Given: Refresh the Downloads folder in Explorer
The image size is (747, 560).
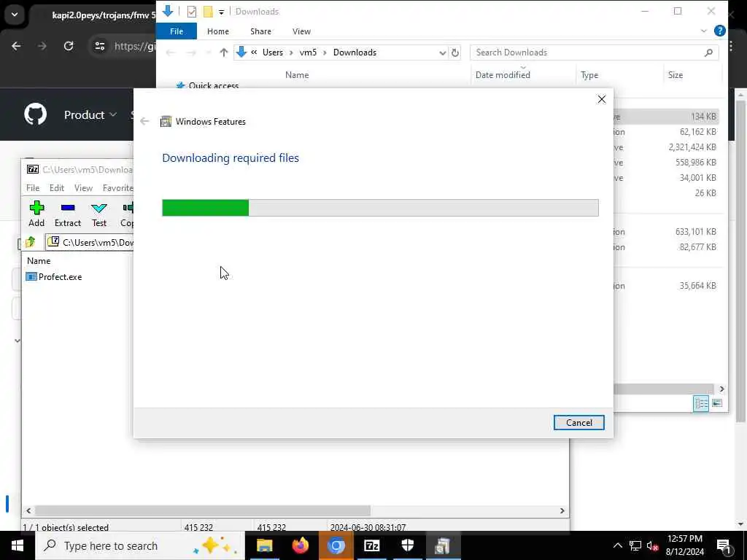Looking at the screenshot, I should [455, 52].
